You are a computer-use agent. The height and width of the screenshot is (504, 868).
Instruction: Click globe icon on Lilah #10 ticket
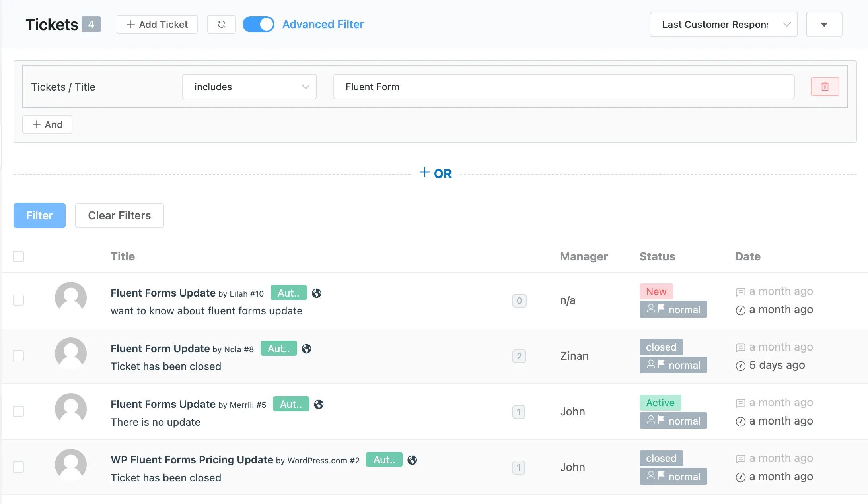click(x=317, y=293)
